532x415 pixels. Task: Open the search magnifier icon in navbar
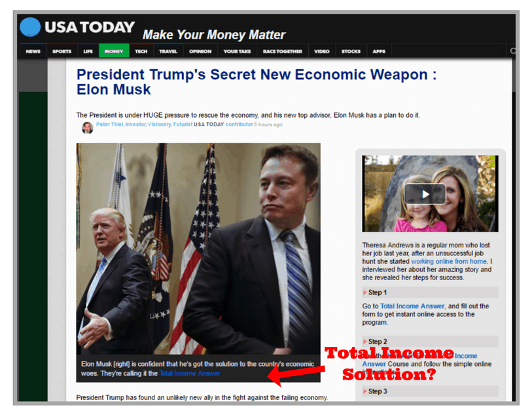pos(513,51)
